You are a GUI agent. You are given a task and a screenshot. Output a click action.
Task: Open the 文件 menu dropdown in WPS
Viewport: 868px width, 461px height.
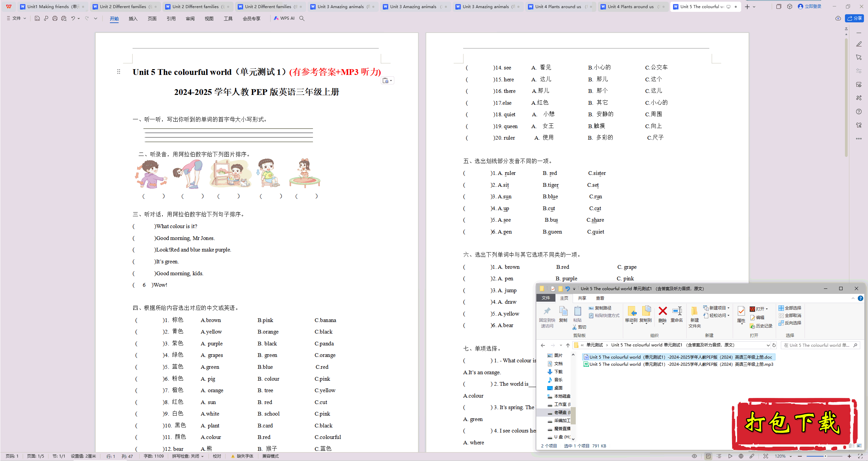pos(16,18)
